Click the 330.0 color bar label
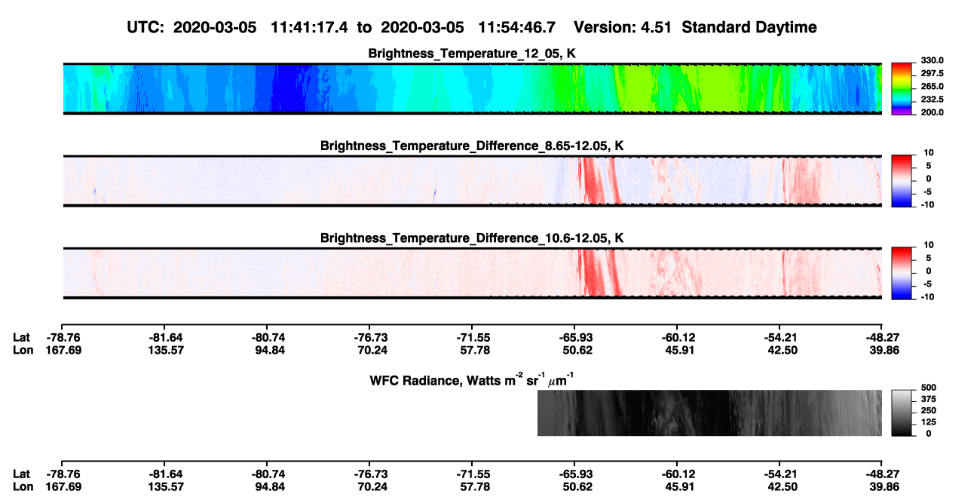The height and width of the screenshot is (503, 980). tap(932, 60)
